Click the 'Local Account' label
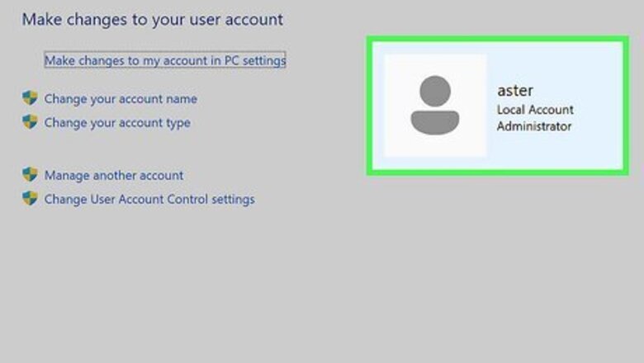 click(x=535, y=110)
